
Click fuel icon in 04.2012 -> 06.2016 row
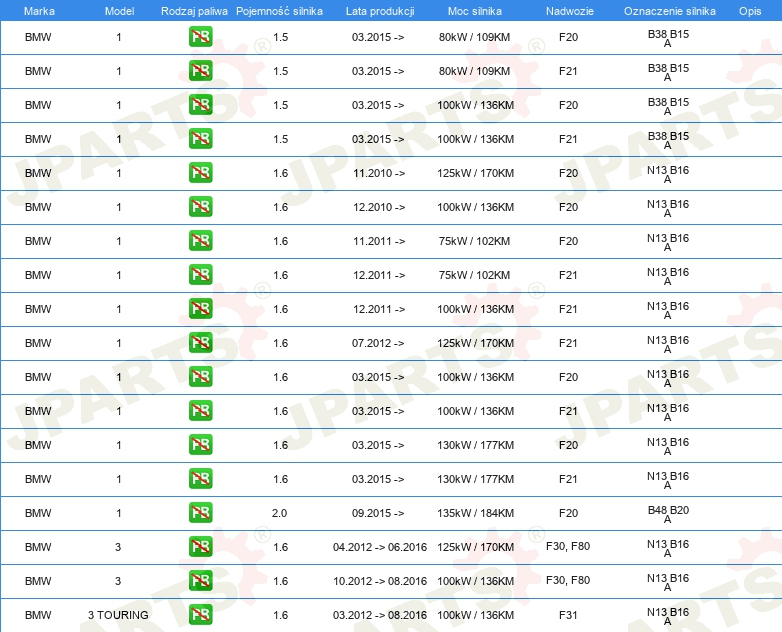pos(200,547)
